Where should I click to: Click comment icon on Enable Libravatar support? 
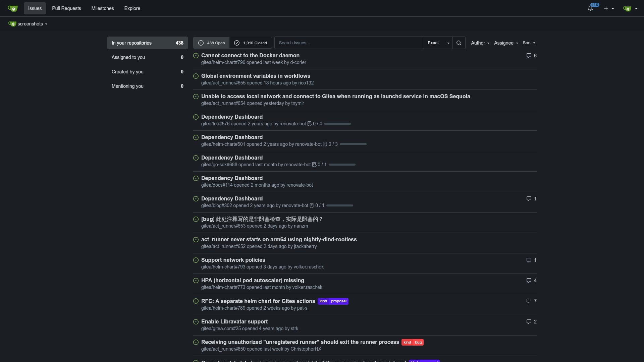(529, 322)
